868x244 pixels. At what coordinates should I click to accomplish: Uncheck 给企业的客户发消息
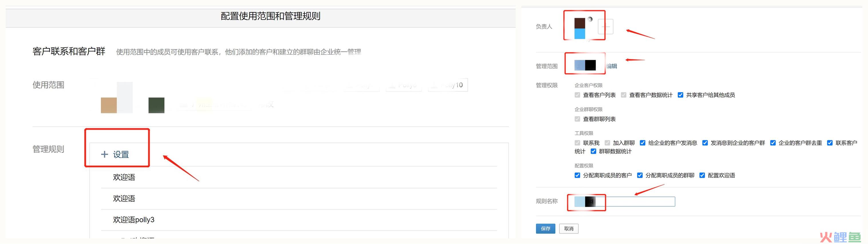tap(643, 143)
